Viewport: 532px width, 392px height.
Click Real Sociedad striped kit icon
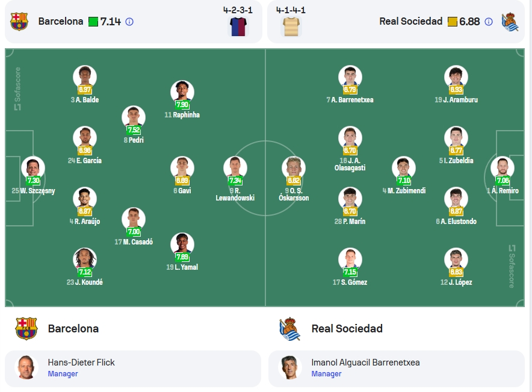(x=291, y=26)
